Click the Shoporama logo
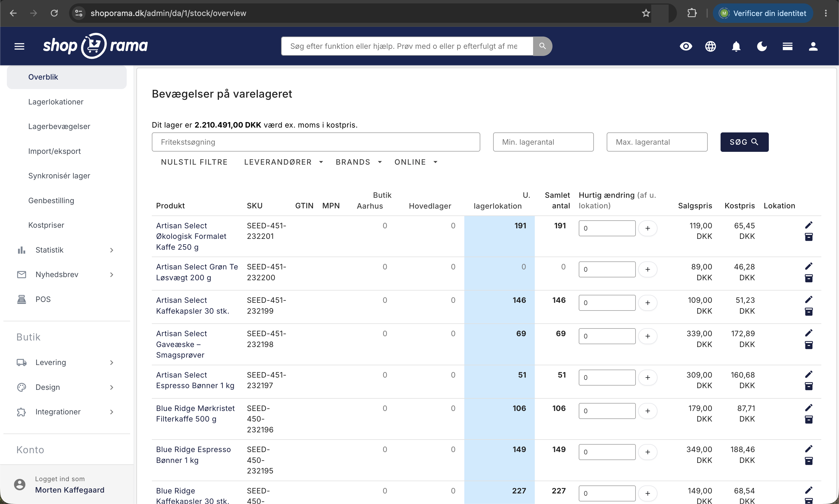Viewport: 839px width, 504px height. point(95,46)
